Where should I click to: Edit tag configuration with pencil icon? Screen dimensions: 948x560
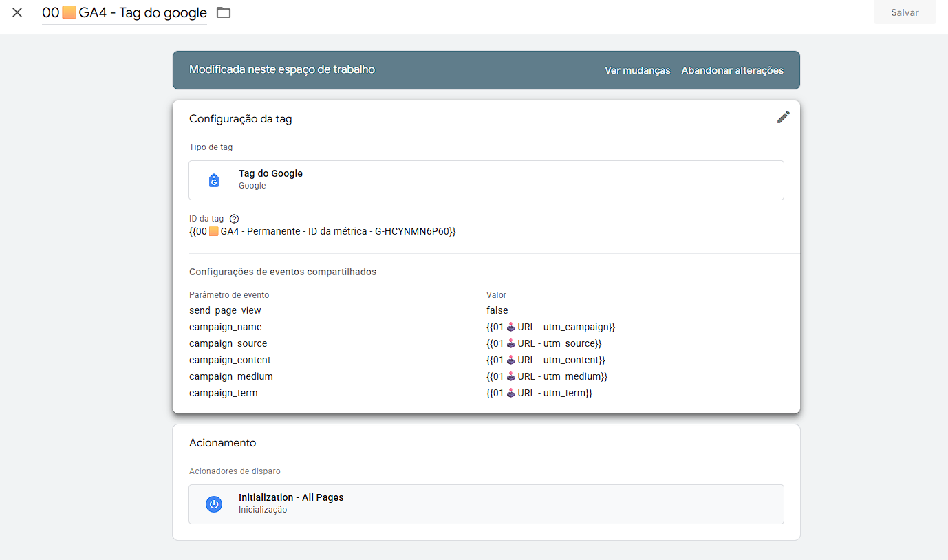click(x=783, y=117)
